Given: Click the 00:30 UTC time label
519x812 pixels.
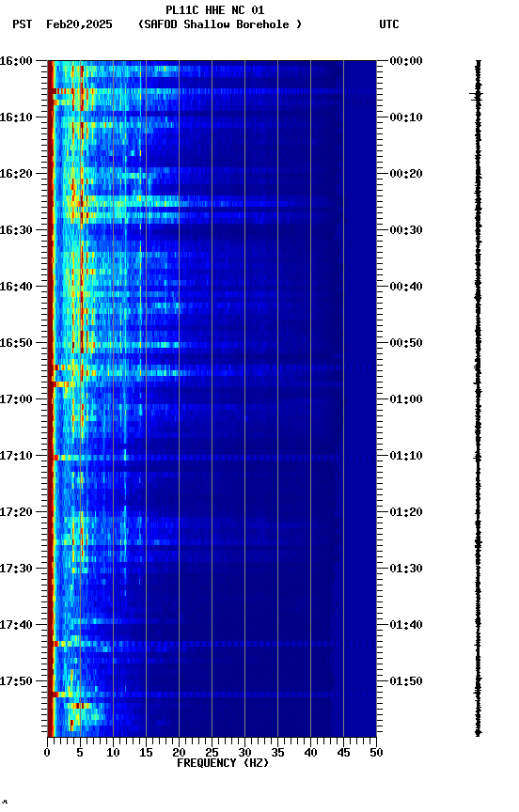Looking at the screenshot, I should tap(406, 230).
